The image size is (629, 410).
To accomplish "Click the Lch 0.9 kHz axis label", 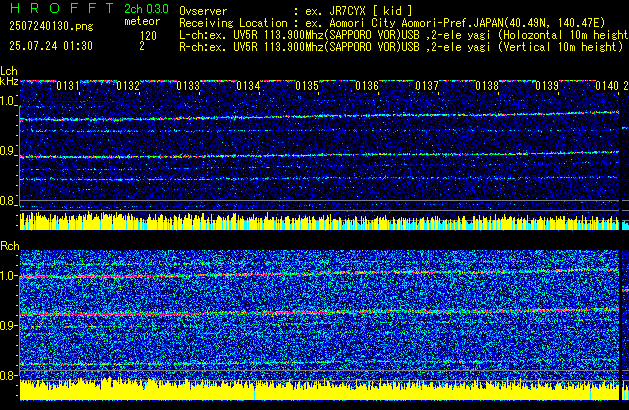I will point(8,151).
